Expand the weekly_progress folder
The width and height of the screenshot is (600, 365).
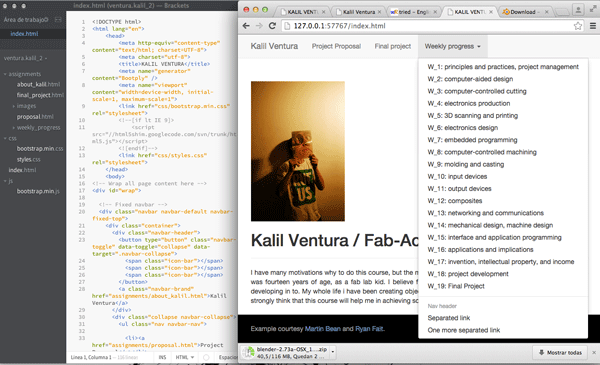point(14,127)
